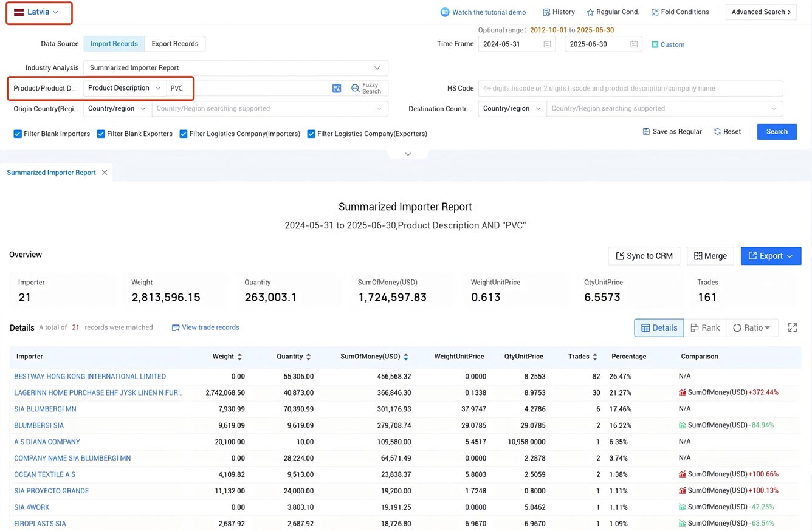Click Save as Regular
Image resolution: width=812 pixels, height=531 pixels.
pyautogui.click(x=672, y=132)
